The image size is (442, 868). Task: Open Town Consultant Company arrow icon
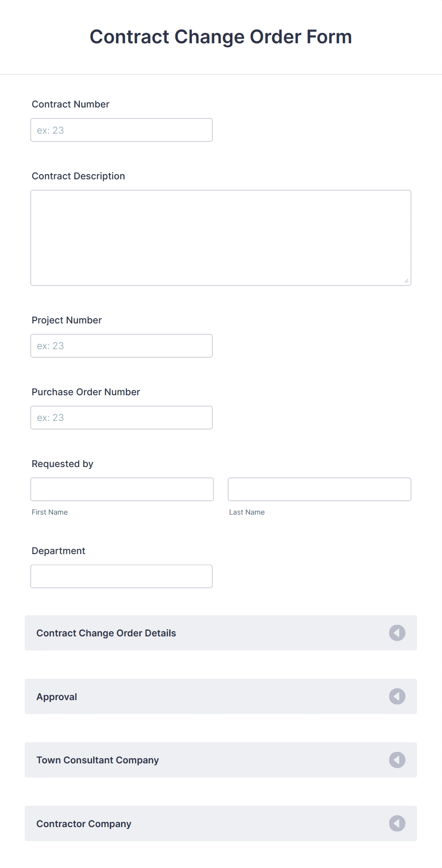click(397, 760)
